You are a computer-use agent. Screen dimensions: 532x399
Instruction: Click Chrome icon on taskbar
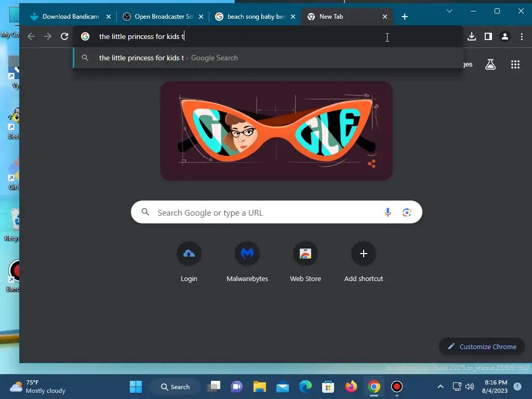tap(374, 387)
